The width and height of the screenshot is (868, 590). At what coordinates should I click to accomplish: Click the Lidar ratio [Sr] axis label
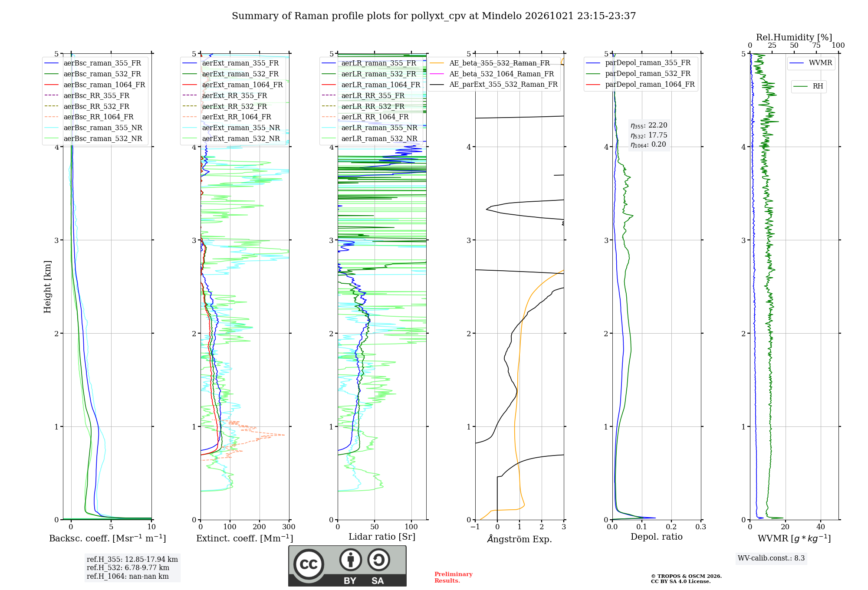click(382, 537)
